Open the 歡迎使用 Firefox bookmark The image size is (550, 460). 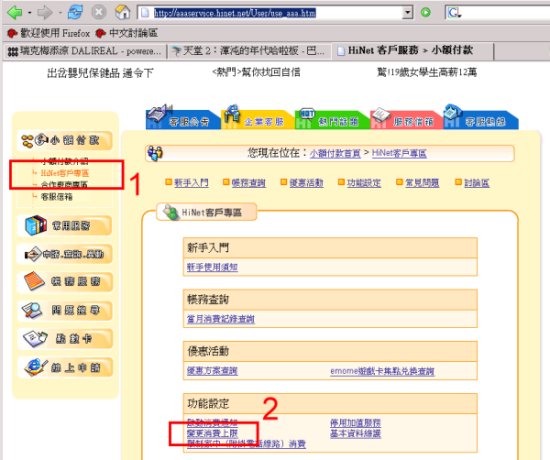click(x=55, y=33)
